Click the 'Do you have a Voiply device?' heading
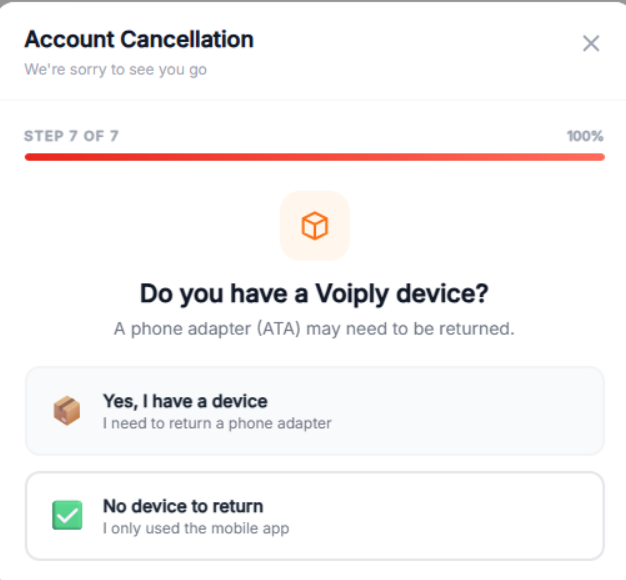This screenshot has height=580, width=626. 314,294
